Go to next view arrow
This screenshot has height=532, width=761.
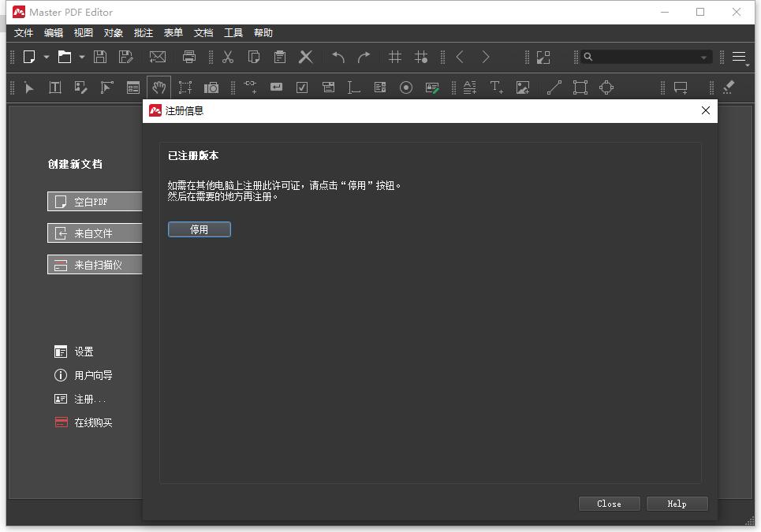[x=485, y=57]
